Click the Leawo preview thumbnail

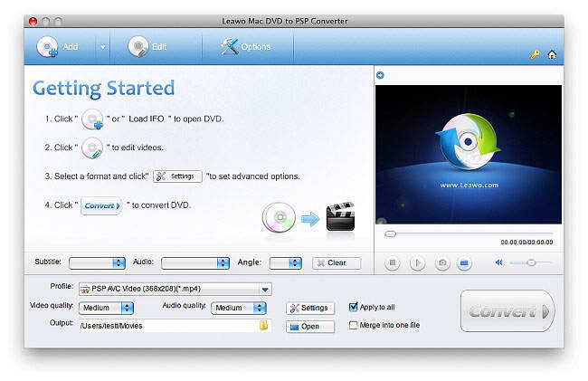[469, 155]
